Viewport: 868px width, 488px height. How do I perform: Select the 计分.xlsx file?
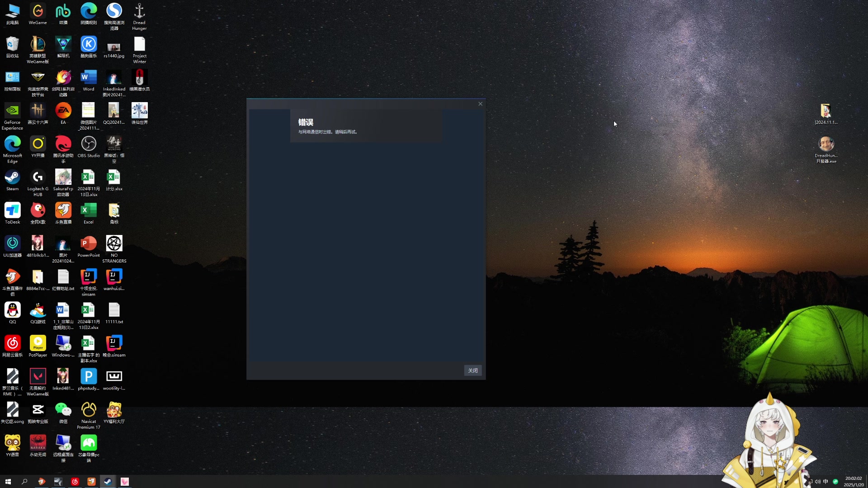tap(114, 178)
